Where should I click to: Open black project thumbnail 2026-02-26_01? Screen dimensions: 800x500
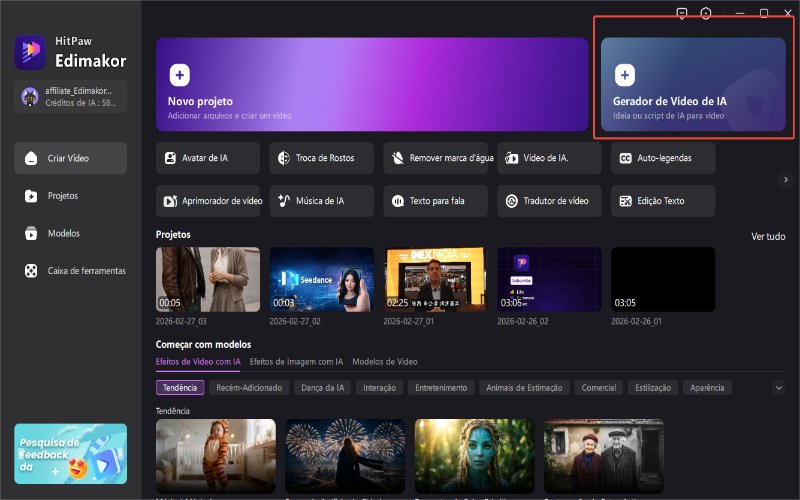[x=663, y=280]
